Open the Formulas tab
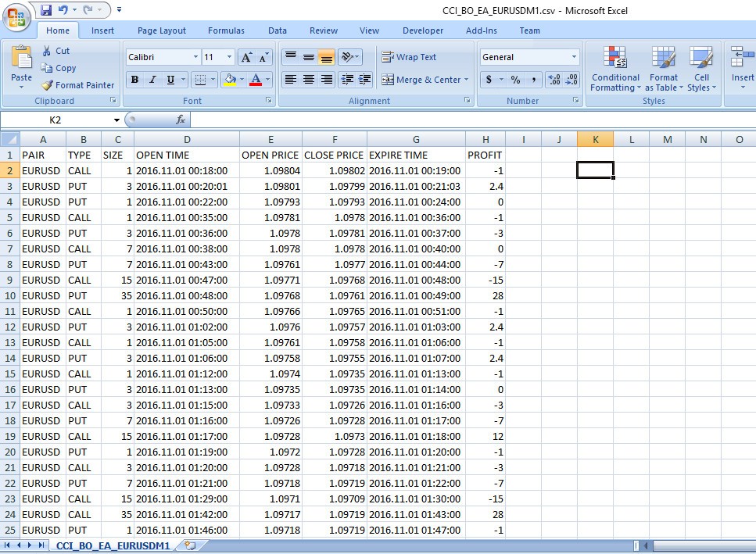This screenshot has height=554, width=756. click(x=226, y=30)
